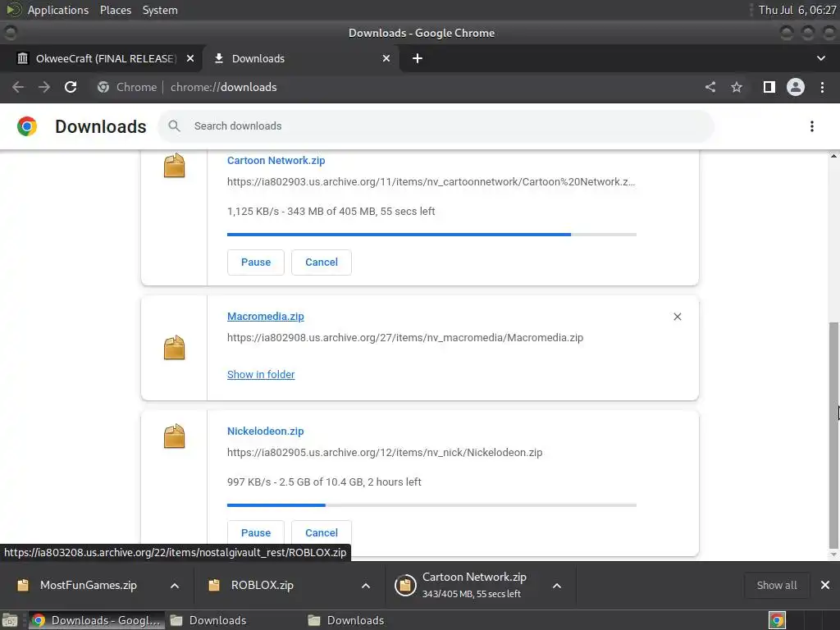
Task: Click the Cartoon Network.zip archive icon
Action: [174, 166]
